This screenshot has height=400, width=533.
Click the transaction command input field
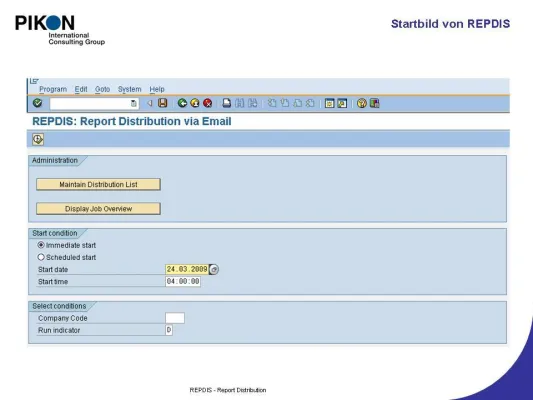94,103
